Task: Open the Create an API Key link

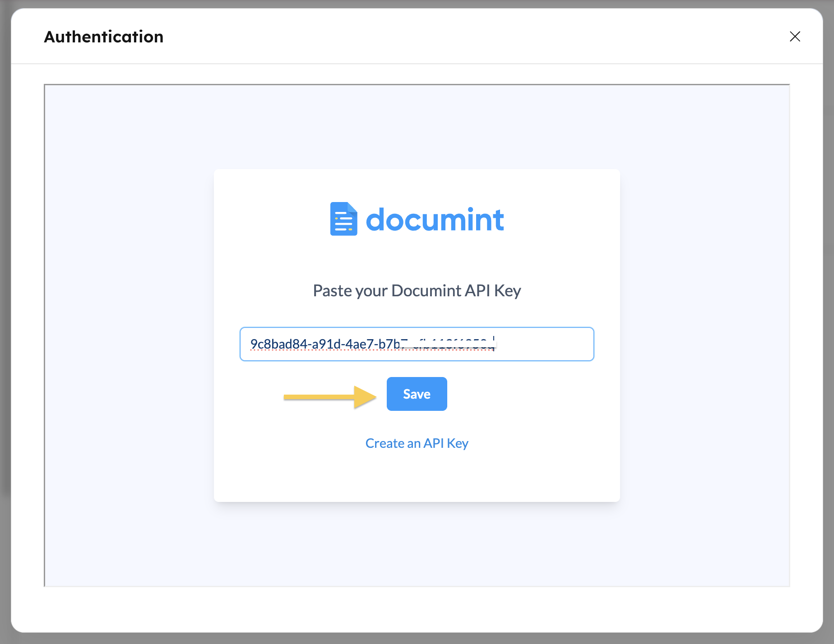Action: point(417,443)
